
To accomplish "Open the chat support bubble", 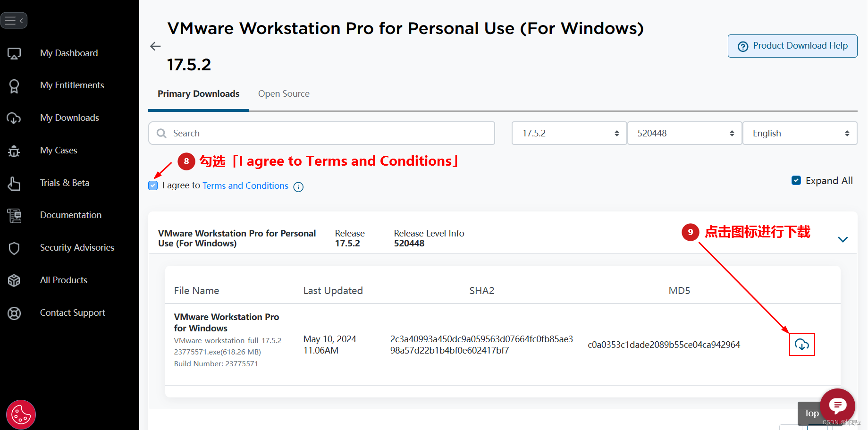I will 837,405.
